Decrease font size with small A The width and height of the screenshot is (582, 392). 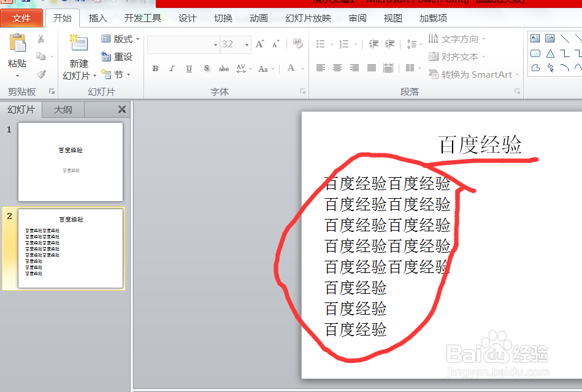[x=275, y=44]
